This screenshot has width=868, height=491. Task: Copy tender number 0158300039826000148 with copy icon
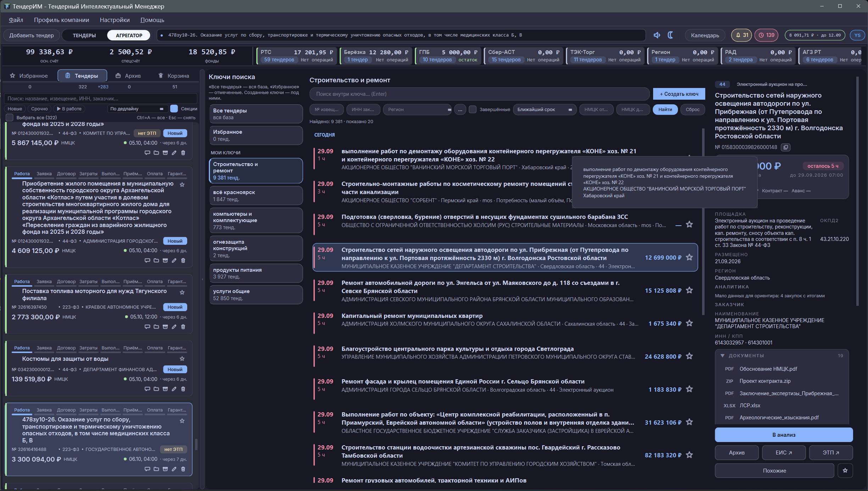tap(786, 147)
